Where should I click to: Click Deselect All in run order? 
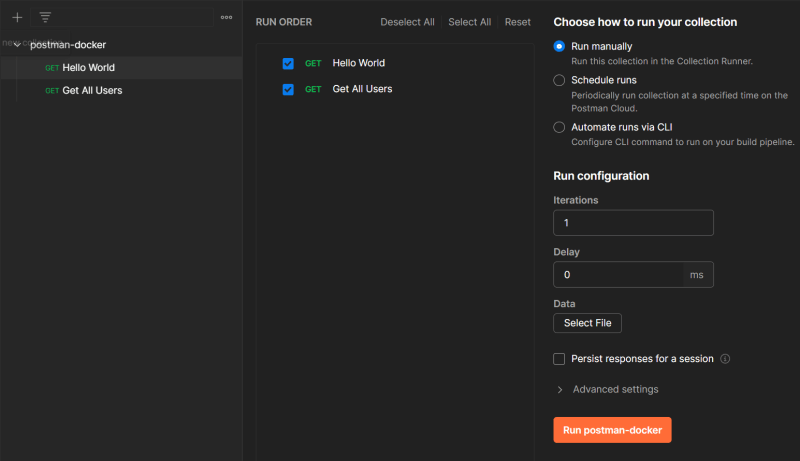(x=407, y=22)
